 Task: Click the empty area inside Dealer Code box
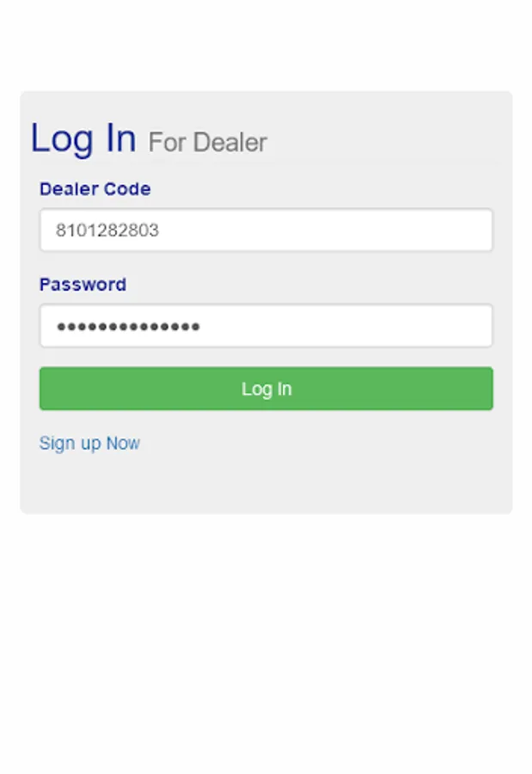(x=326, y=230)
